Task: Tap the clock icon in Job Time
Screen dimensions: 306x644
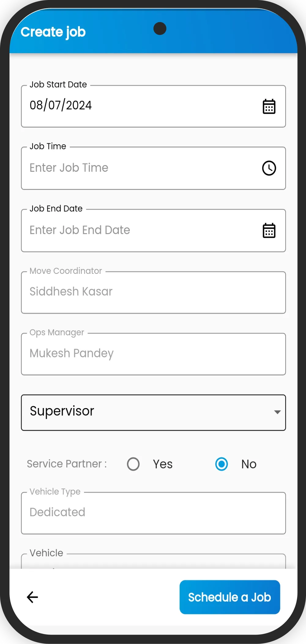Action: pyautogui.click(x=269, y=168)
